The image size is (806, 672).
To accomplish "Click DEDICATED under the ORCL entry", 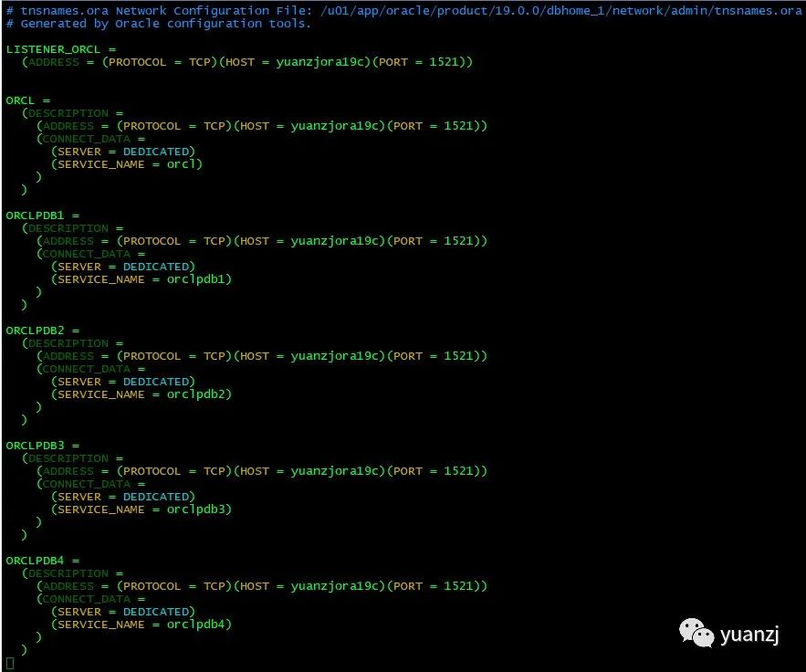I will click(156, 152).
